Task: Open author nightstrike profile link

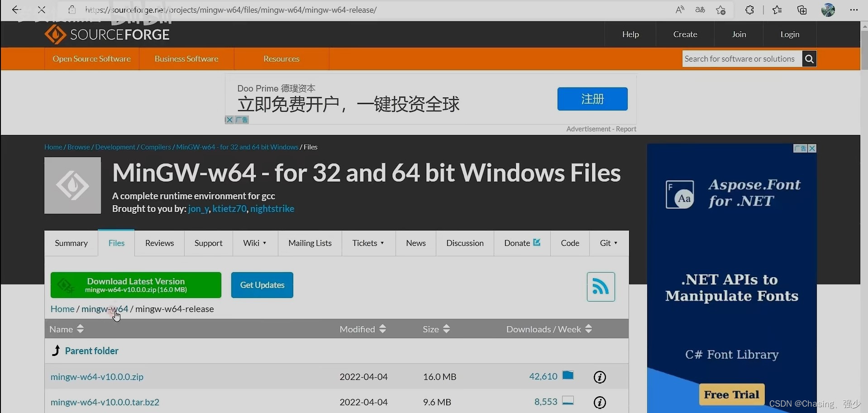Action: [x=272, y=209]
